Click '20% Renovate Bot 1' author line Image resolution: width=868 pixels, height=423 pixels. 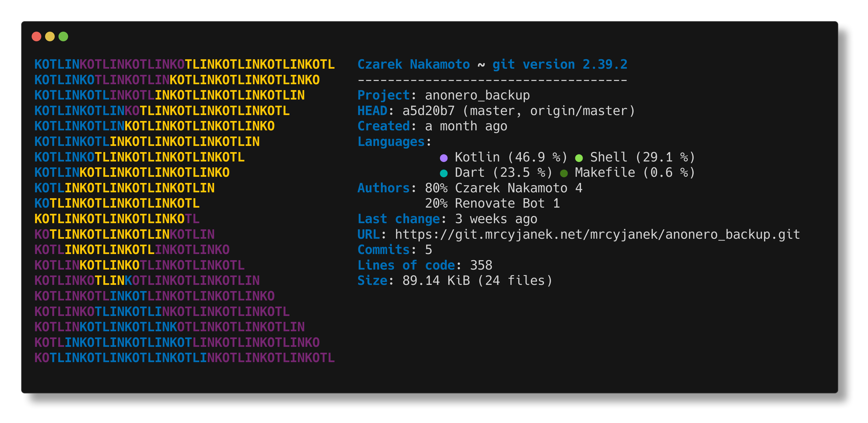point(492,203)
